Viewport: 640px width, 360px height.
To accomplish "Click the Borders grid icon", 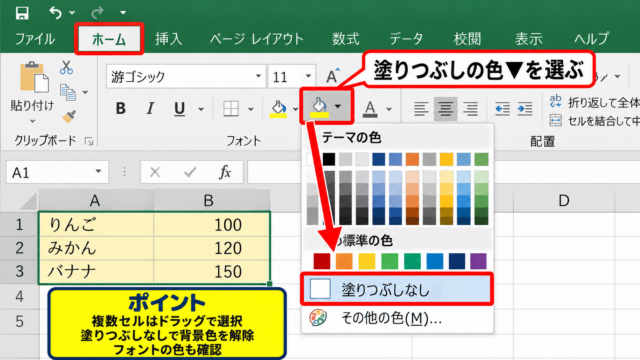I will click(x=231, y=109).
